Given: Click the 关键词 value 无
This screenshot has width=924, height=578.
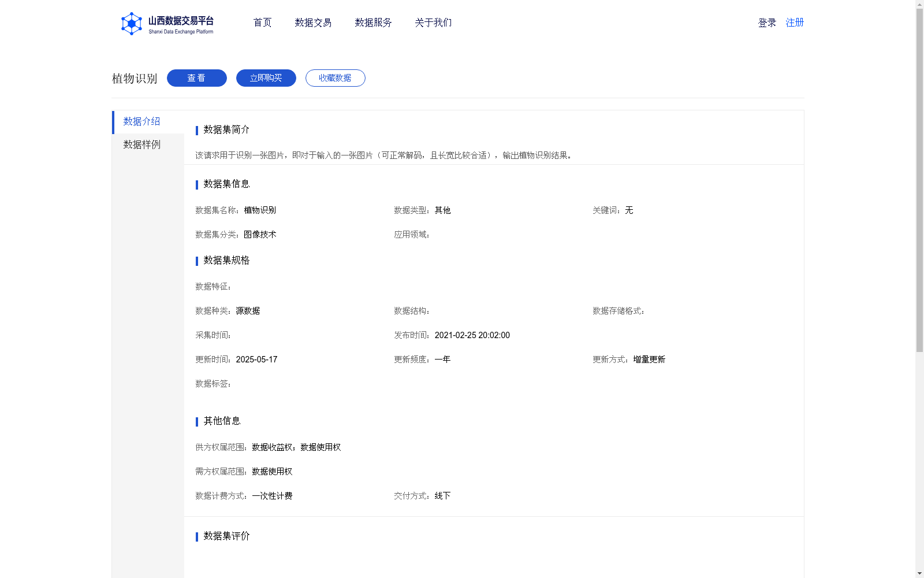Looking at the screenshot, I should (629, 210).
